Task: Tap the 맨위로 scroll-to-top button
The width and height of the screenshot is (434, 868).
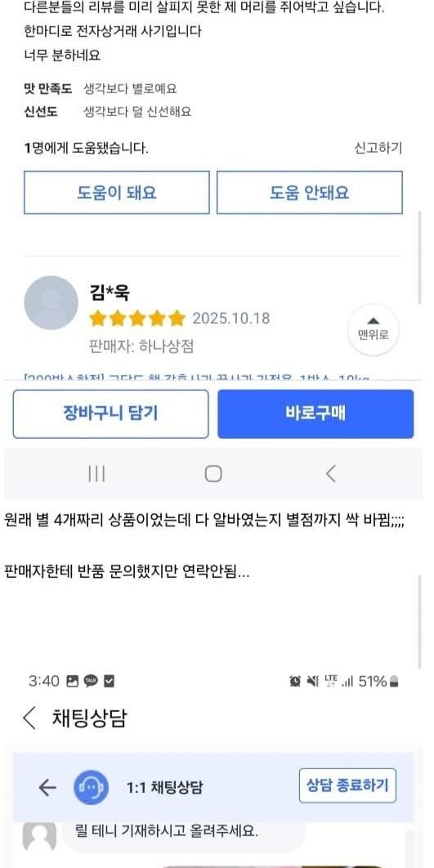Action: 373,330
